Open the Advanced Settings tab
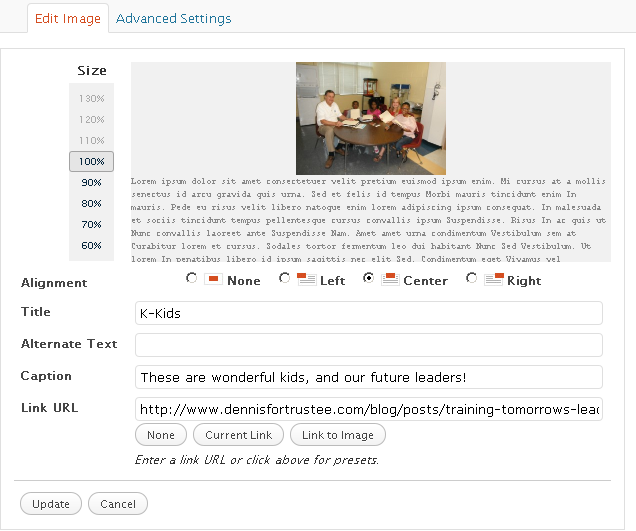The height and width of the screenshot is (531, 636). coord(174,19)
